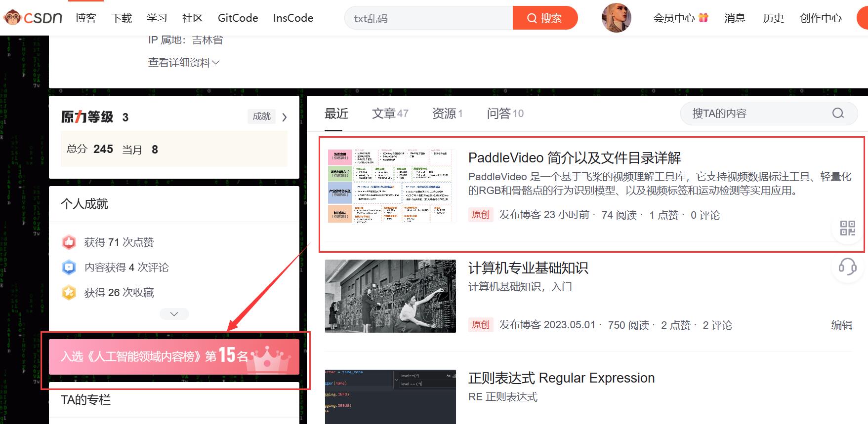Image resolution: width=868 pixels, height=424 pixels.
Task: Click the chevron next to 成就
Action: 285,117
